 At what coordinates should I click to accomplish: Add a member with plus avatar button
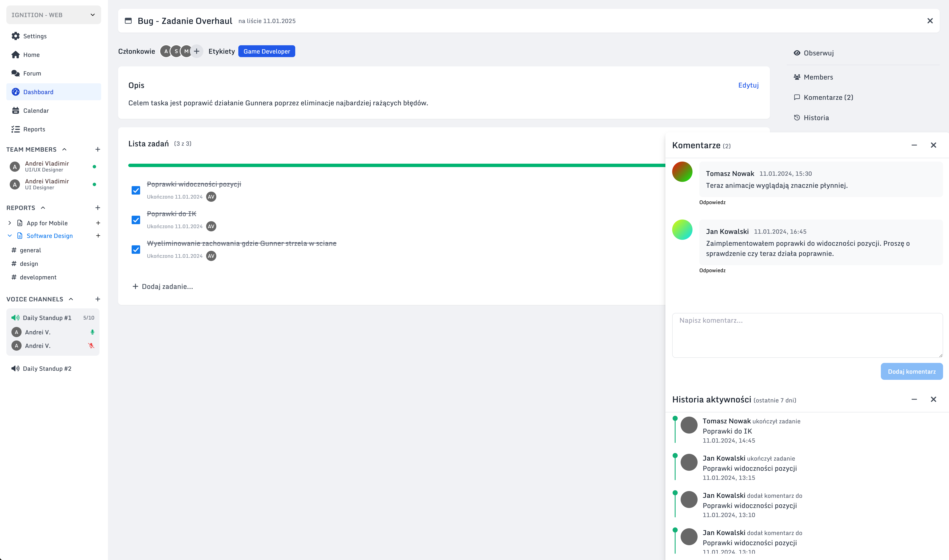(x=196, y=51)
